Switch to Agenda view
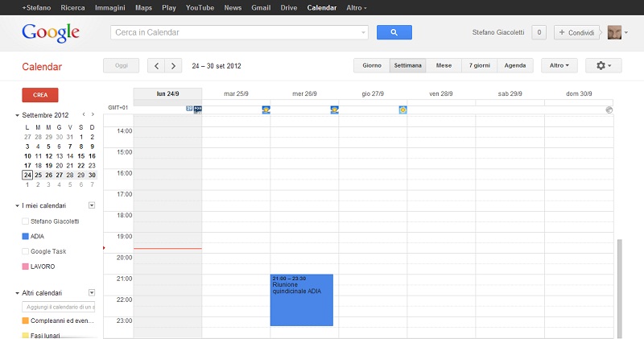The width and height of the screenshot is (644, 339). (515, 65)
